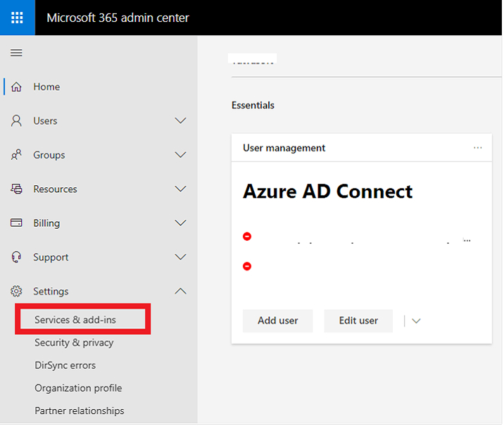Image resolution: width=504 pixels, height=426 pixels.
Task: Open DirSync errors page
Action: [65, 365]
